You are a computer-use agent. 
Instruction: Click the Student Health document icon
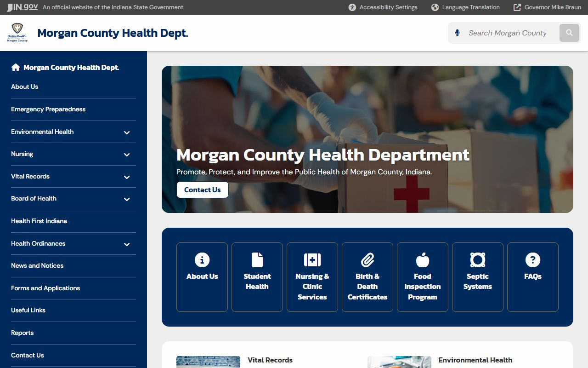click(257, 260)
